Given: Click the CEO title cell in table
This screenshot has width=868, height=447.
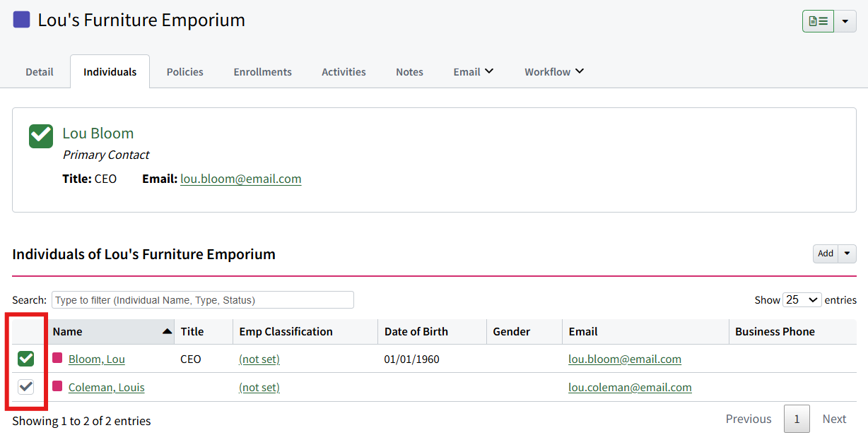Looking at the screenshot, I should pos(191,359).
